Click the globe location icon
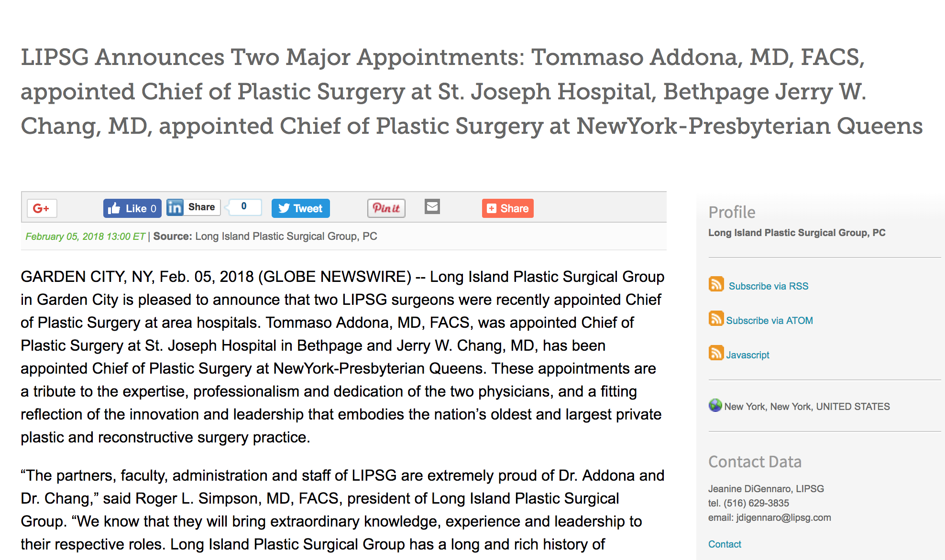The image size is (945, 560). point(715,406)
